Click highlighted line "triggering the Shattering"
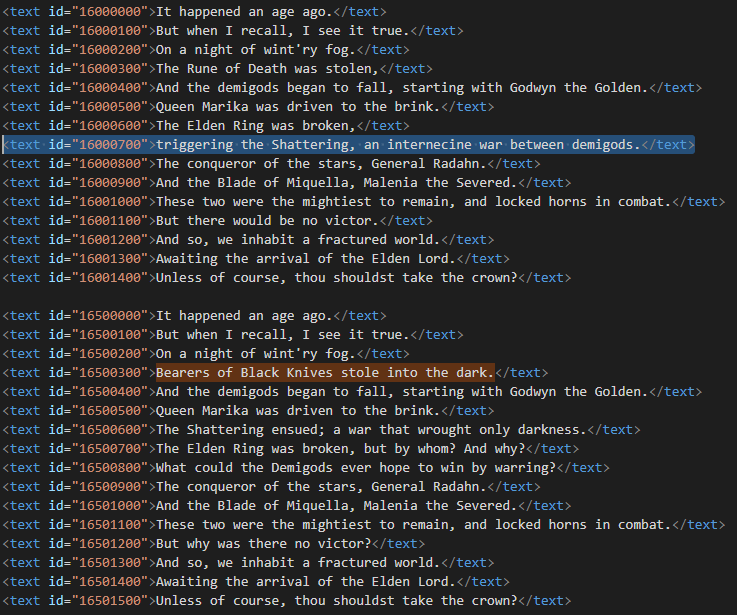737x615 pixels. click(349, 144)
